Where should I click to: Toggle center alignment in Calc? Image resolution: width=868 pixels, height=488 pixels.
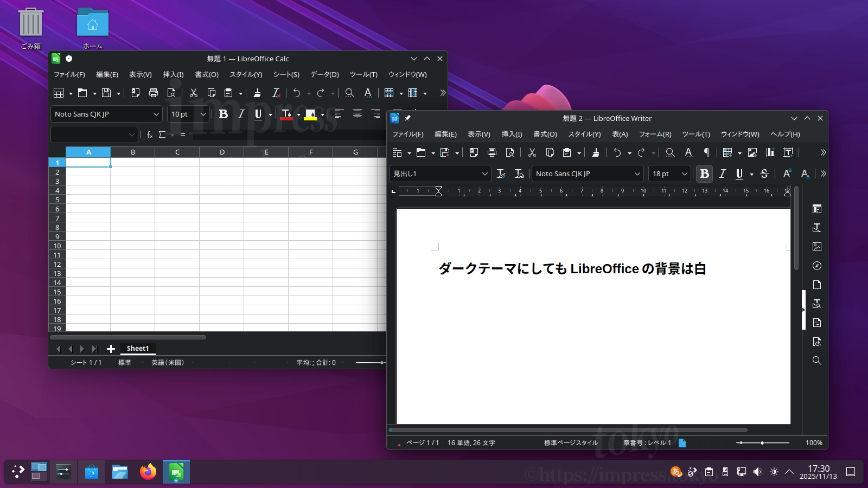click(x=358, y=114)
